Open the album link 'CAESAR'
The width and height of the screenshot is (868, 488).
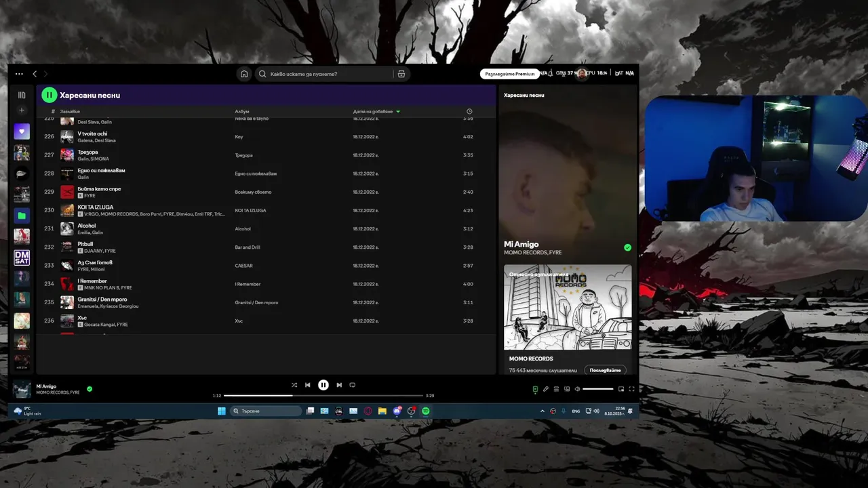(243, 266)
